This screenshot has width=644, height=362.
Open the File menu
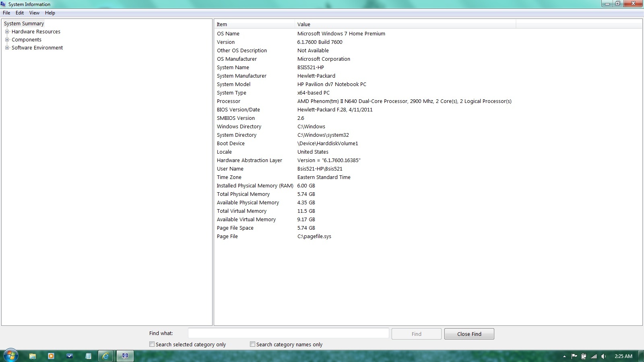tap(6, 13)
